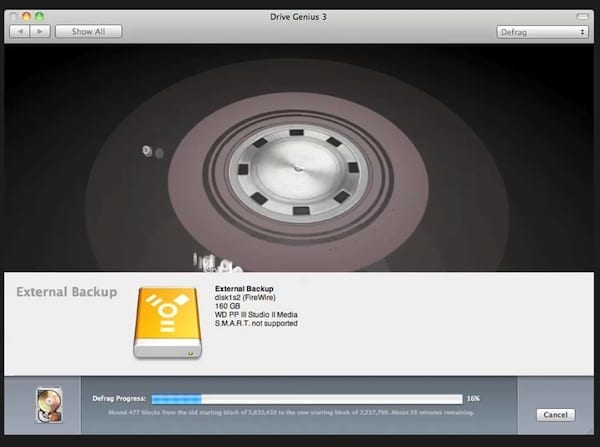This screenshot has width=600, height=447.
Task: Open the Defrag tool dropdown
Action: click(542, 32)
